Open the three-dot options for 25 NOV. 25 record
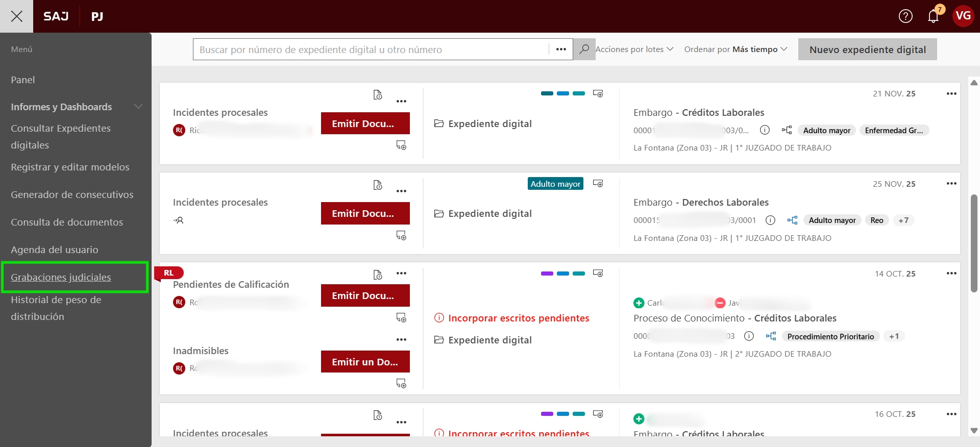980x447 pixels. (951, 184)
